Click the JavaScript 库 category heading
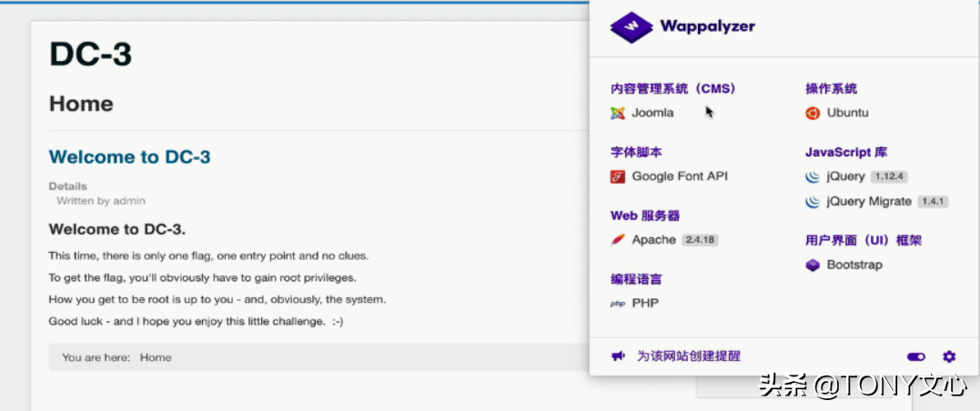 click(x=846, y=152)
